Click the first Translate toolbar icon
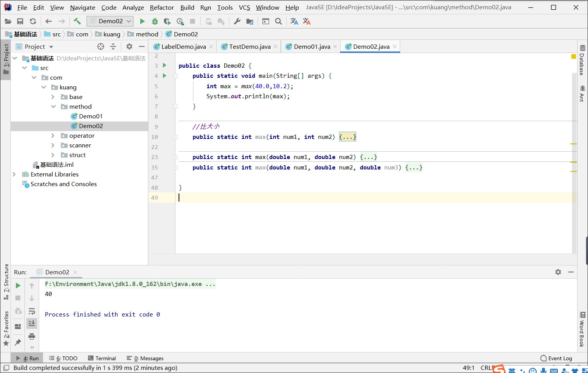The width and height of the screenshot is (588, 373). click(x=294, y=21)
